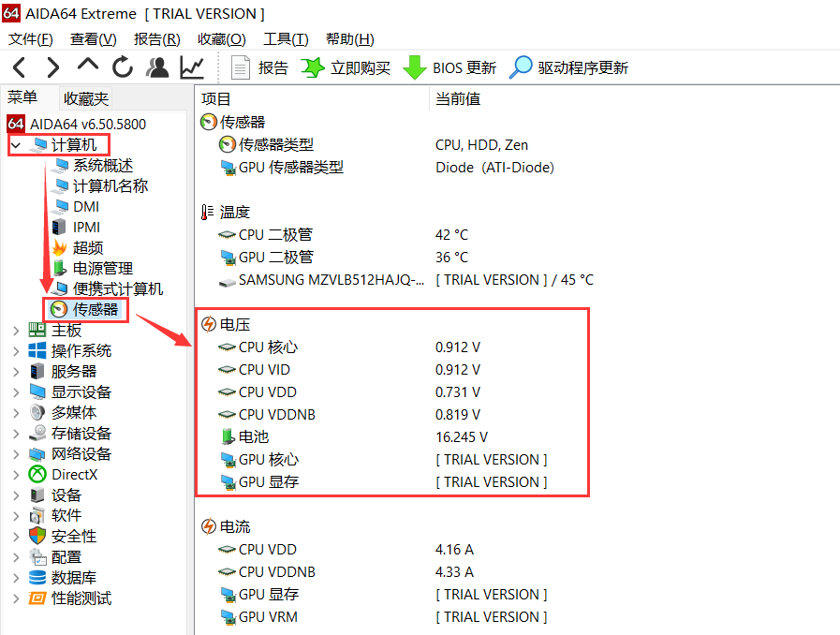
Task: Expand the 主板 tree node
Action: tap(17, 330)
